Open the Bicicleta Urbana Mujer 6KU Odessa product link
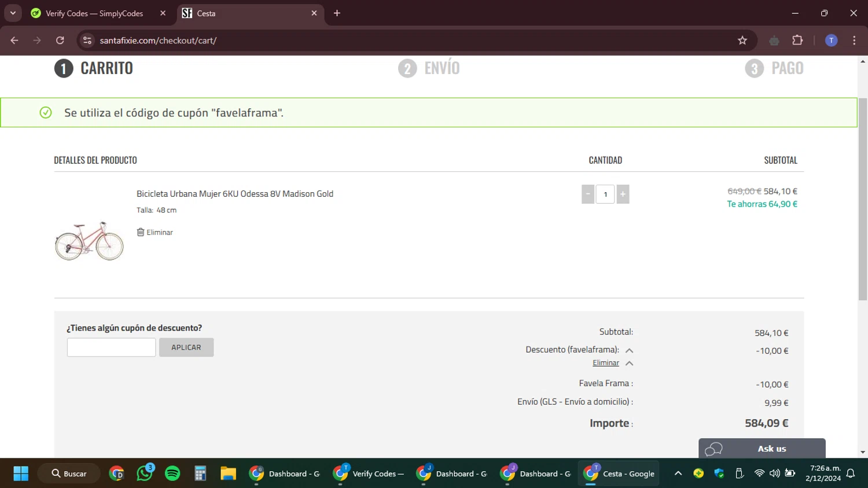The image size is (868, 488). point(235,194)
